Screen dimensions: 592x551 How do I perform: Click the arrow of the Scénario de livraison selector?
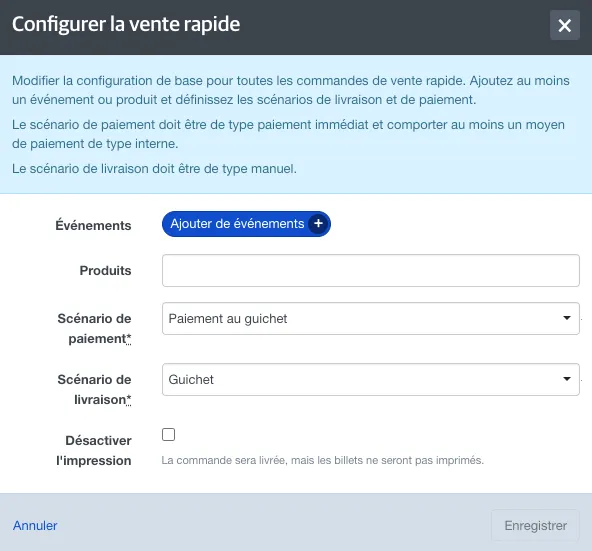click(566, 379)
